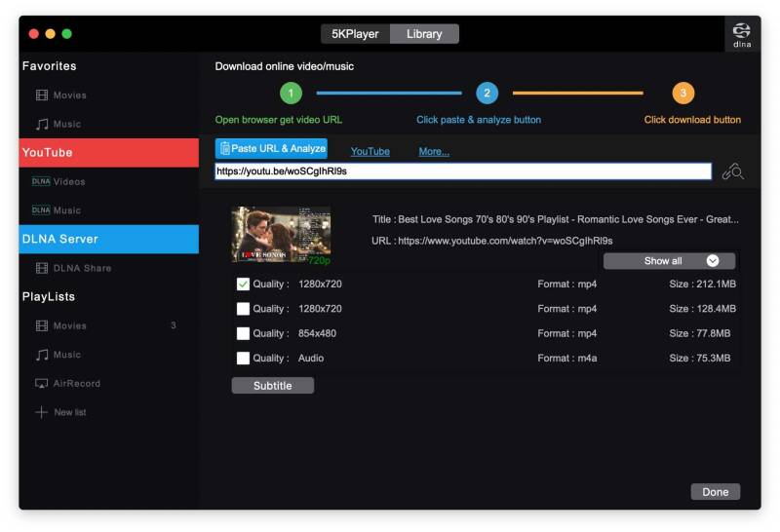Open Movies under PlayLists
Viewport: 780px width, 532px height.
61,325
